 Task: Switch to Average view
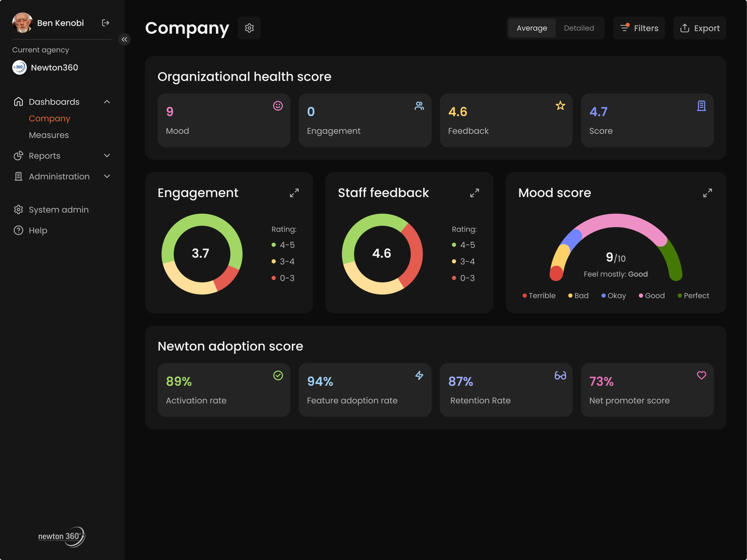click(x=532, y=28)
